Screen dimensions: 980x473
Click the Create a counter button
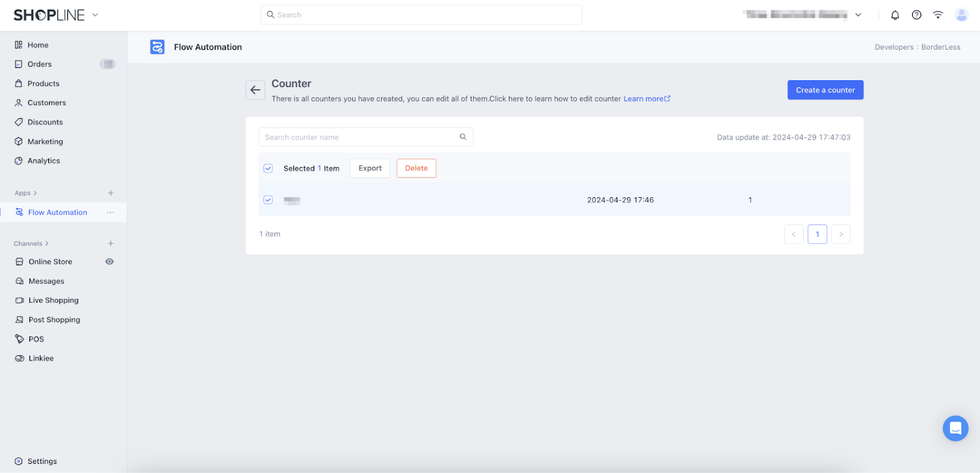coord(825,90)
